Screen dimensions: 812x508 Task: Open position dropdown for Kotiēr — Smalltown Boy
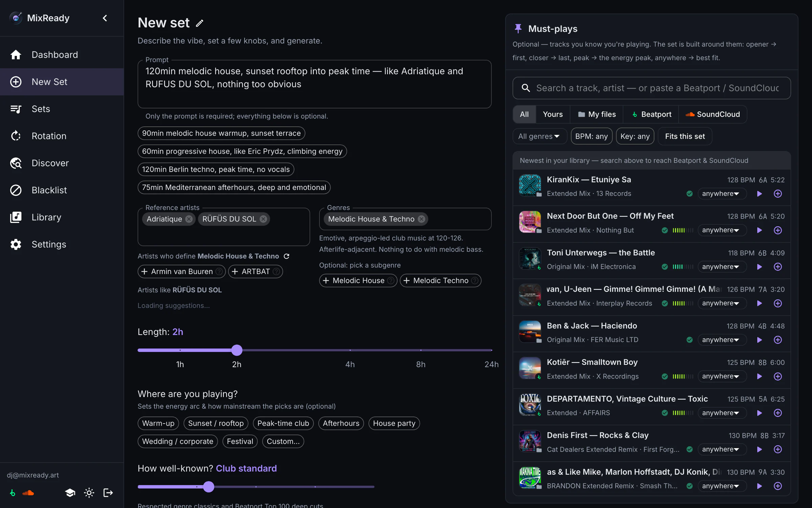(x=722, y=376)
